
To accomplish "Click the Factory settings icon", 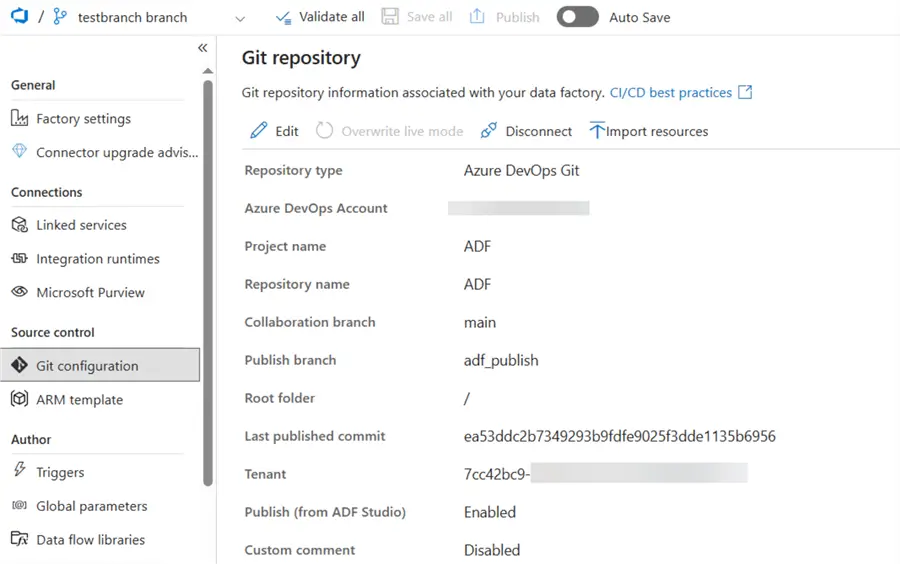I will click(20, 118).
